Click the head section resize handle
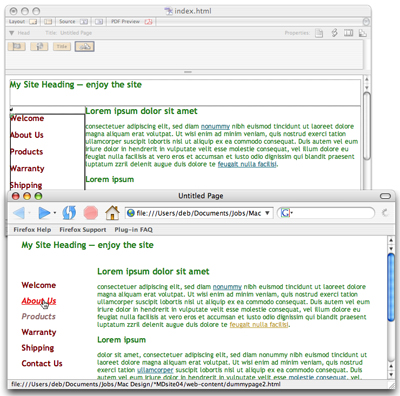Screen dimensions: 400x396 coord(188,72)
